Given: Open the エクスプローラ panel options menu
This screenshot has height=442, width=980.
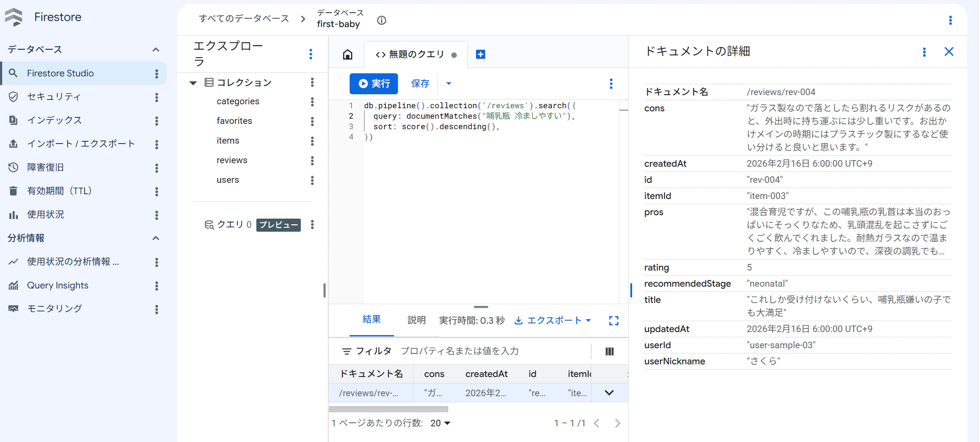Looking at the screenshot, I should pos(311,54).
